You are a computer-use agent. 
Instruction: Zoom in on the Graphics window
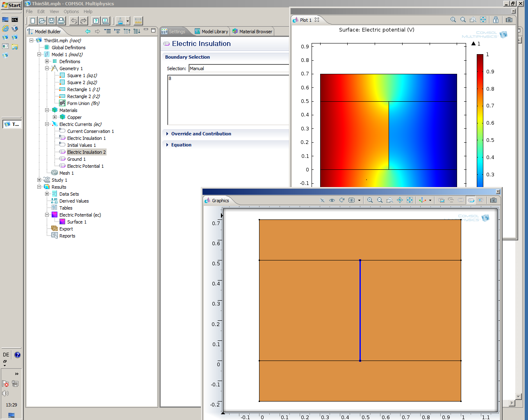(370, 200)
